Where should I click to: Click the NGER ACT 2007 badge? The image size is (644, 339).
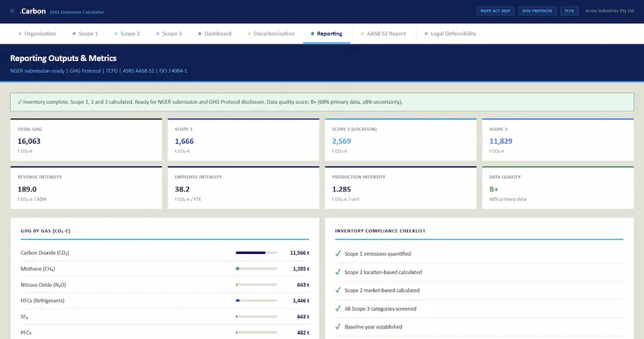point(495,11)
